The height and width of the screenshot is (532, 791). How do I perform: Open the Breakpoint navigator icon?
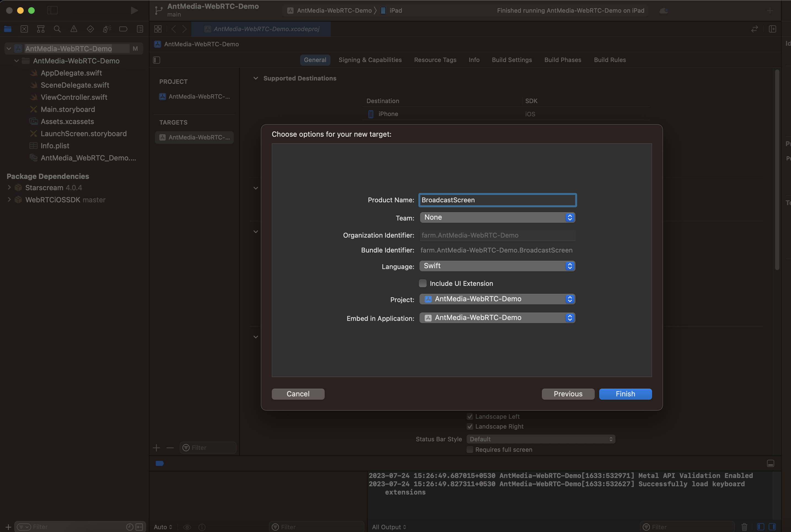(123, 29)
